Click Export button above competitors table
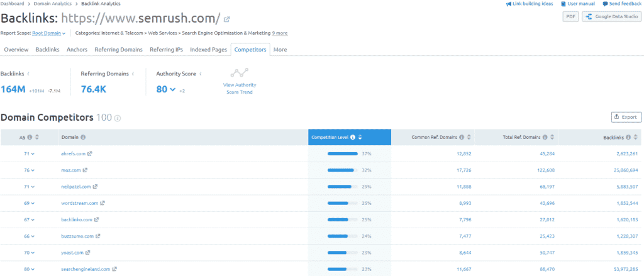Image resolution: width=644 pixels, height=276 pixels. pos(626,117)
